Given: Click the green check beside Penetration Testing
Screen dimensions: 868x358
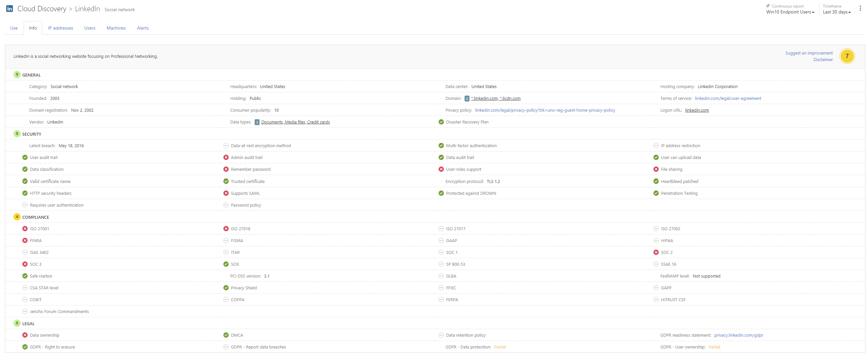Looking at the screenshot, I should 656,193.
